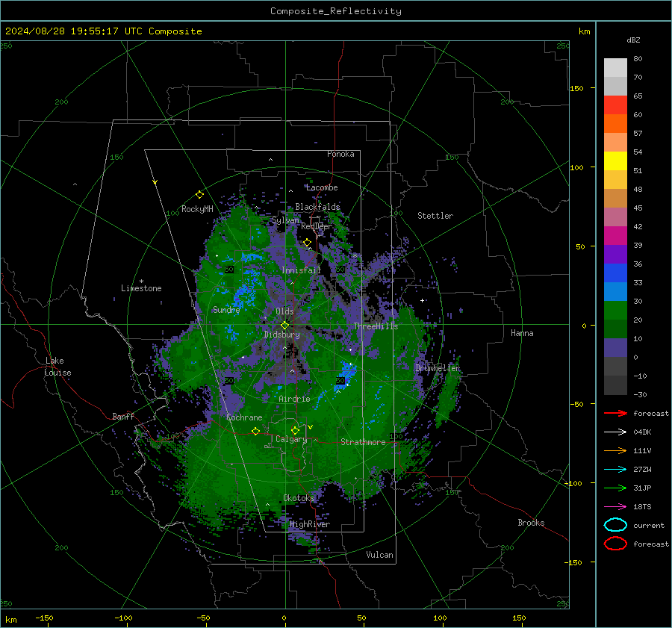Click the Cochrane city label
The height and width of the screenshot is (628, 672).
coord(244,417)
